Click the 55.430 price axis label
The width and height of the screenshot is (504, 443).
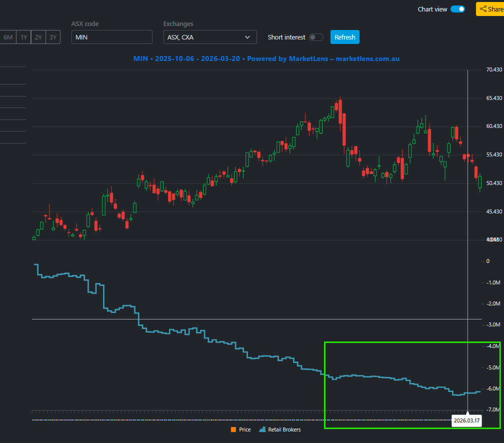click(x=494, y=154)
